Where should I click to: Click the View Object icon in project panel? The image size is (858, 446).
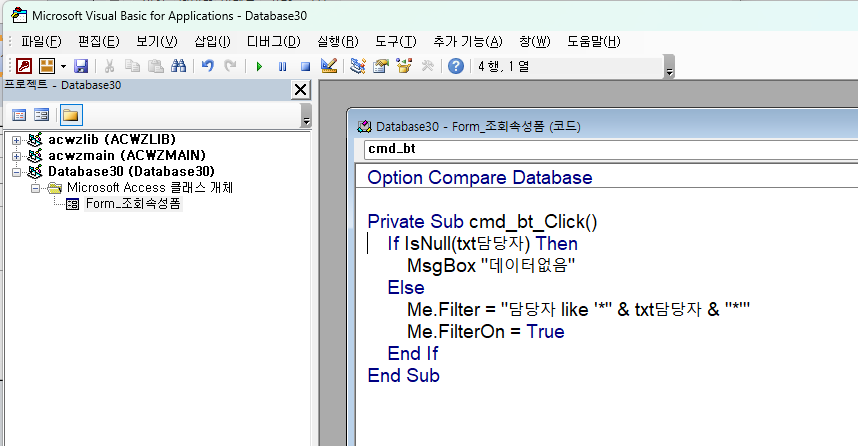pos(42,115)
